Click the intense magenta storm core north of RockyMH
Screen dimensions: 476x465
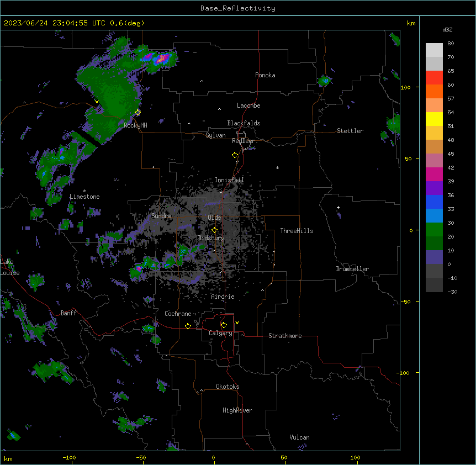(162, 59)
